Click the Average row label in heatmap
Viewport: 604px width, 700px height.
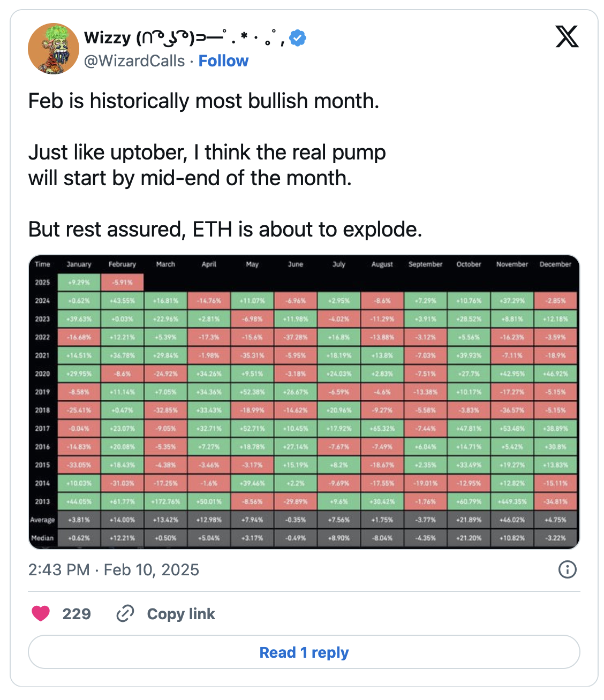[x=42, y=520]
